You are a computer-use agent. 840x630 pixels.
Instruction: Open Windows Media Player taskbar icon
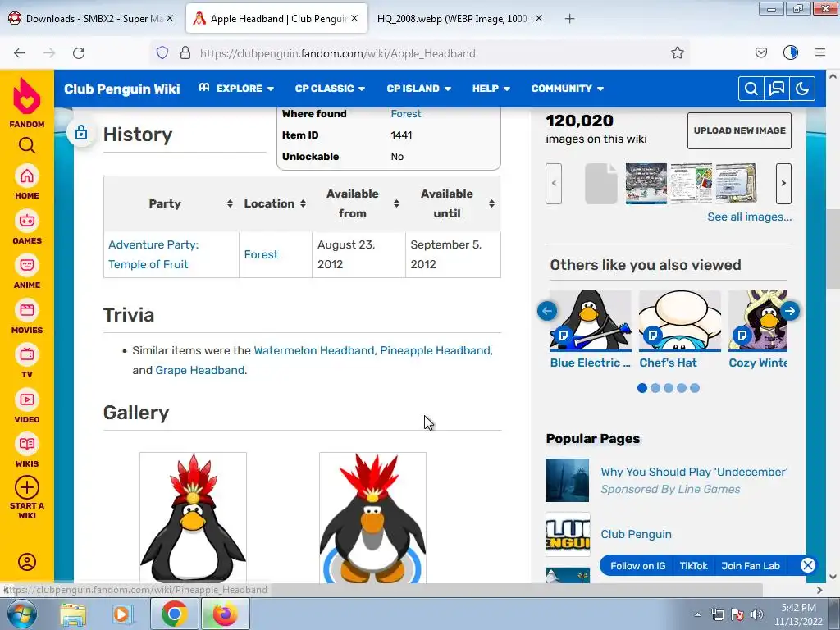click(121, 614)
